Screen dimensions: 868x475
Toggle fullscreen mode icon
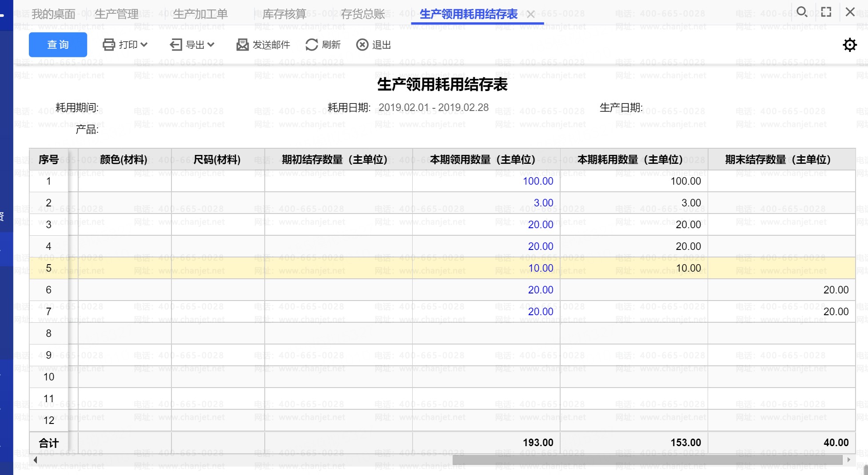point(826,12)
